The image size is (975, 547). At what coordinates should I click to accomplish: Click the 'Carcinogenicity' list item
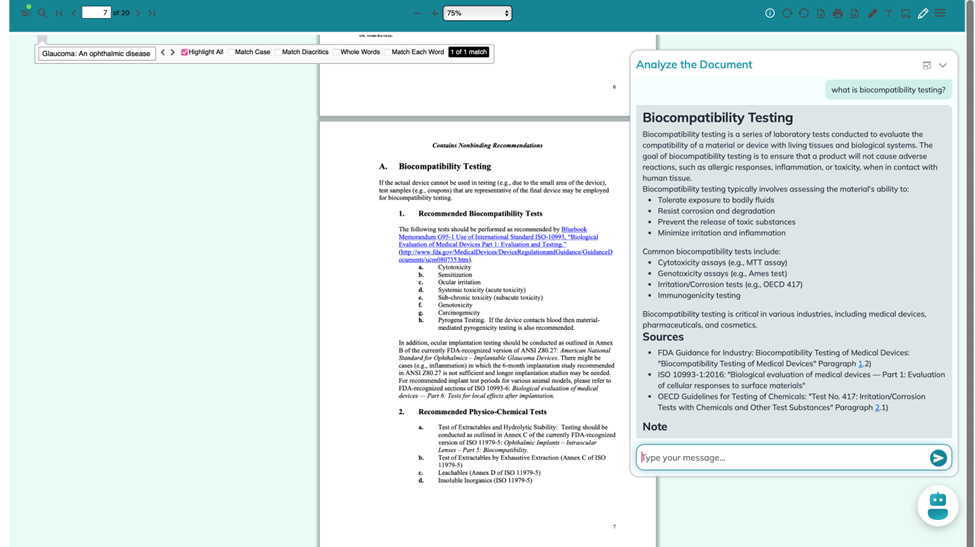tap(458, 313)
